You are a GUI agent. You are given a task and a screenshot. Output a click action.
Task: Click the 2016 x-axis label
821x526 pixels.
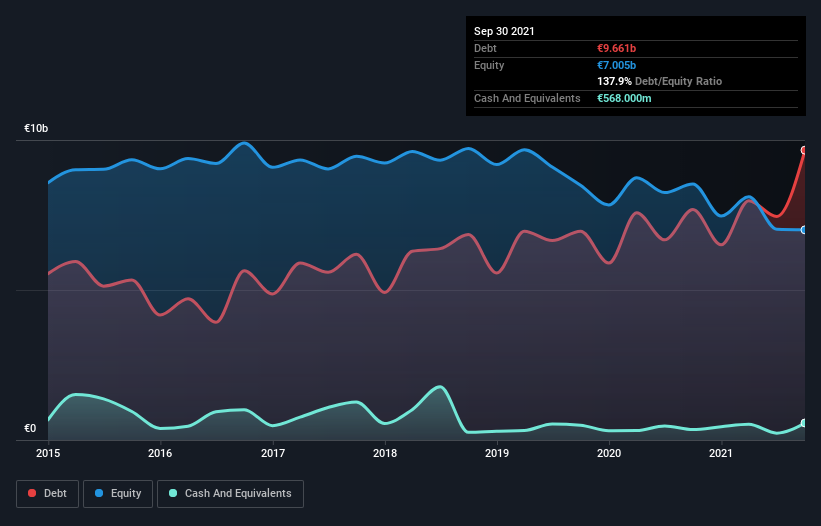point(160,453)
